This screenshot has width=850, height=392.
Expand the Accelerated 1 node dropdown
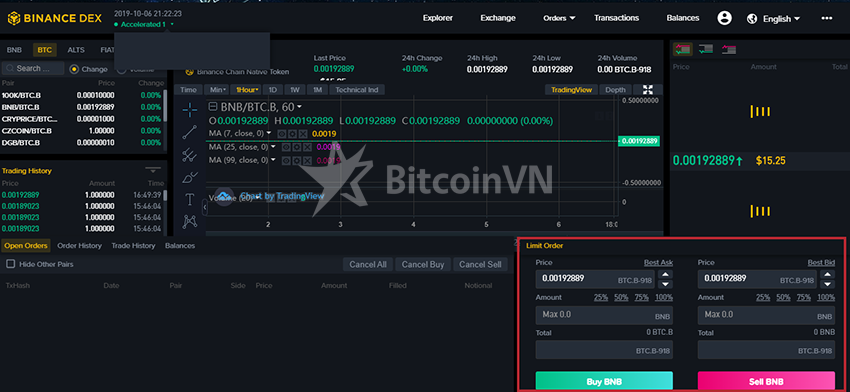[172, 25]
